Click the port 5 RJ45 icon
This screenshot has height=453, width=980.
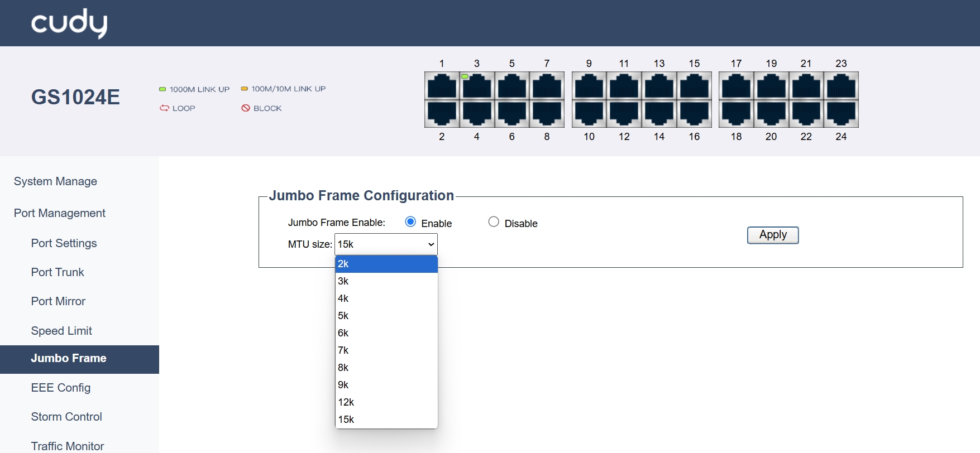point(512,86)
